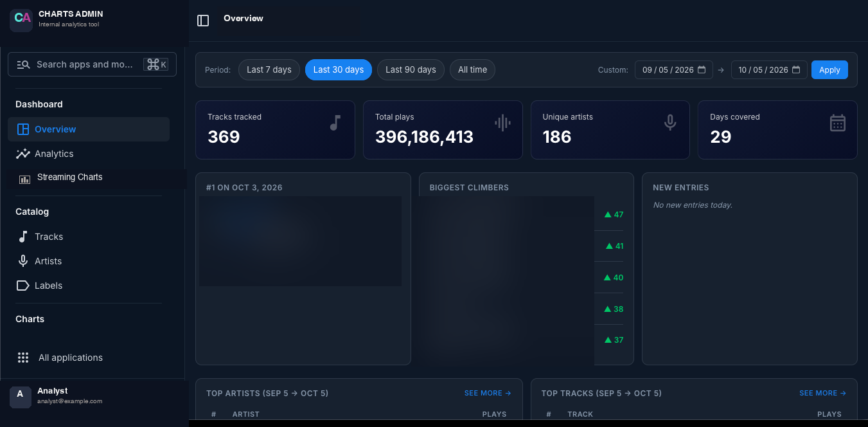Apply the custom date range

click(829, 69)
